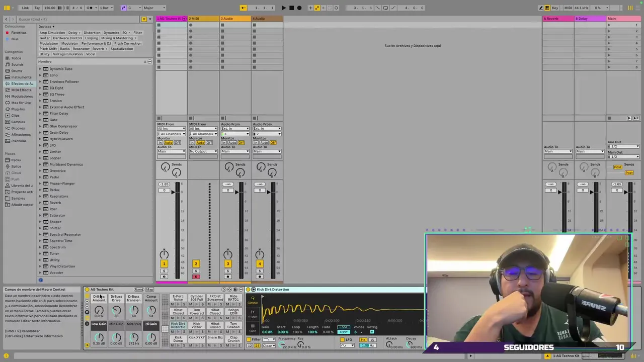
Task: Click the Tap tempo button
Action: (37, 8)
